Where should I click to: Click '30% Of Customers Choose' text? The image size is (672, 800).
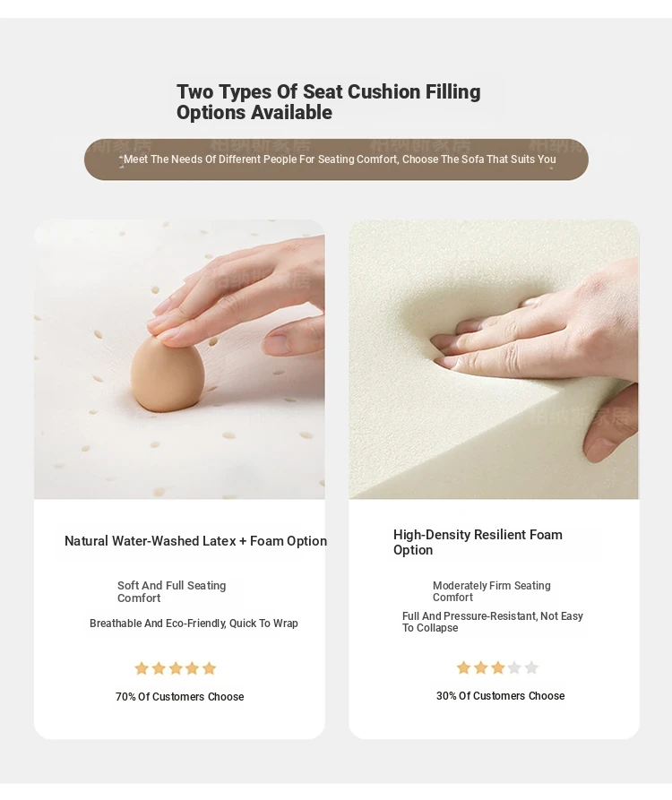click(x=501, y=695)
